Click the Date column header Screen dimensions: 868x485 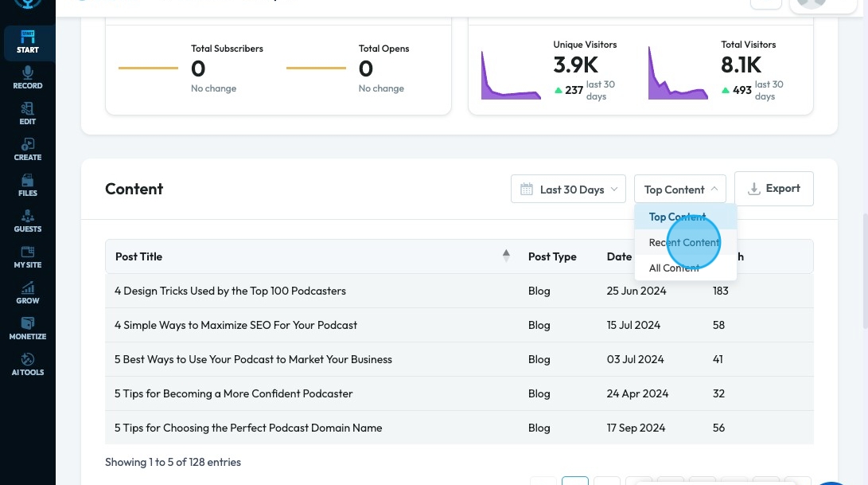tap(619, 256)
